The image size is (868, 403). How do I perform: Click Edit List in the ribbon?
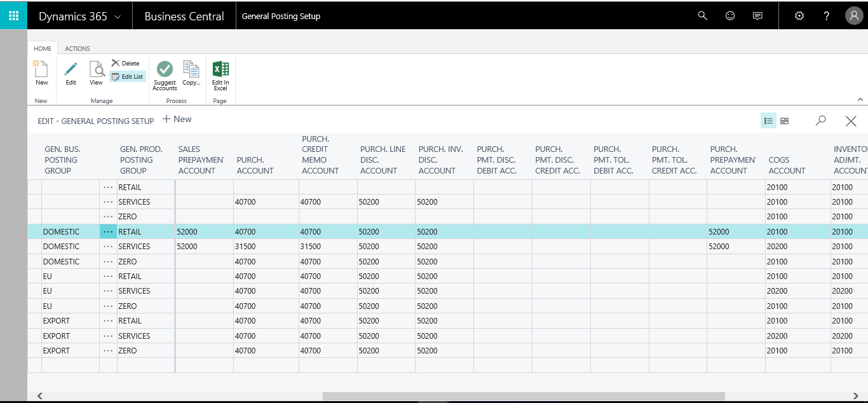click(x=128, y=76)
